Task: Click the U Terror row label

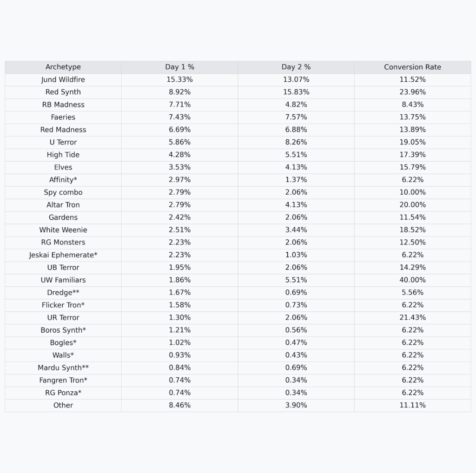Action: click(63, 142)
